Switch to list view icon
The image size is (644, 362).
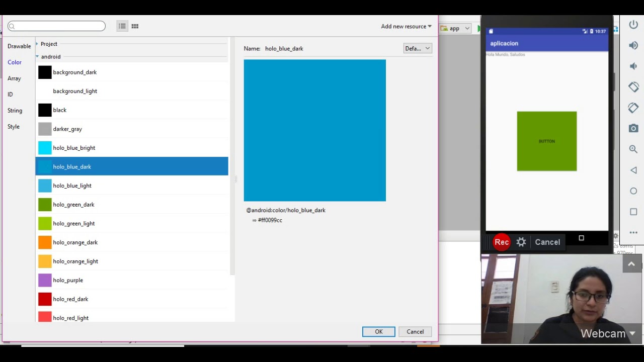tap(122, 26)
